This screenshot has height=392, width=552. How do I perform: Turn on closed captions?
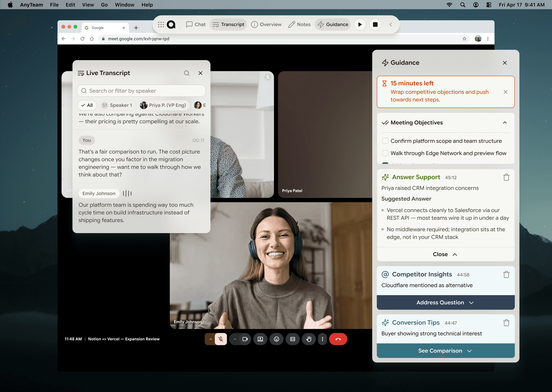point(293,339)
